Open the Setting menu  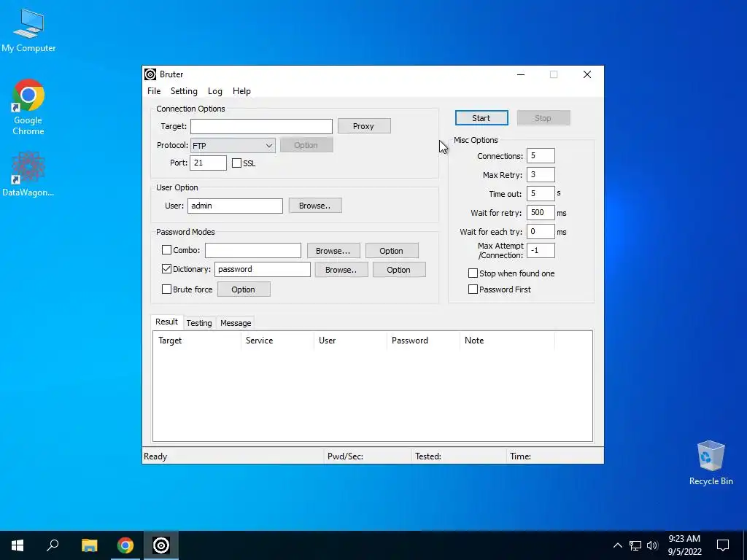(184, 91)
